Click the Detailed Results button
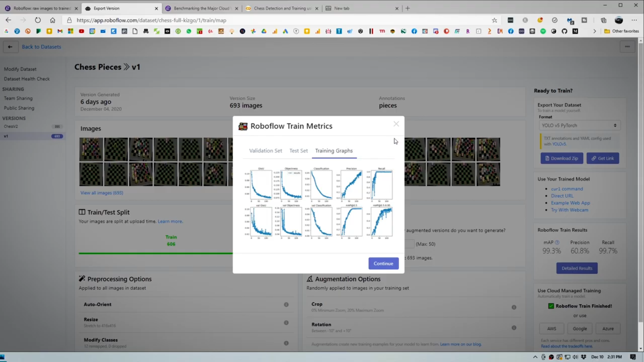Screen dimensions: 644x362 coord(577,268)
